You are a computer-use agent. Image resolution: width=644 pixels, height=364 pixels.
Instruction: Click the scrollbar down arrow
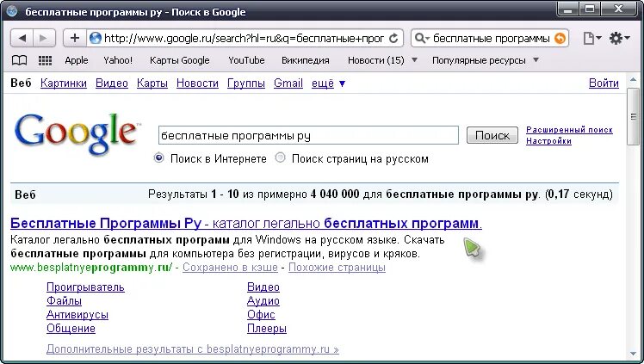point(633,354)
